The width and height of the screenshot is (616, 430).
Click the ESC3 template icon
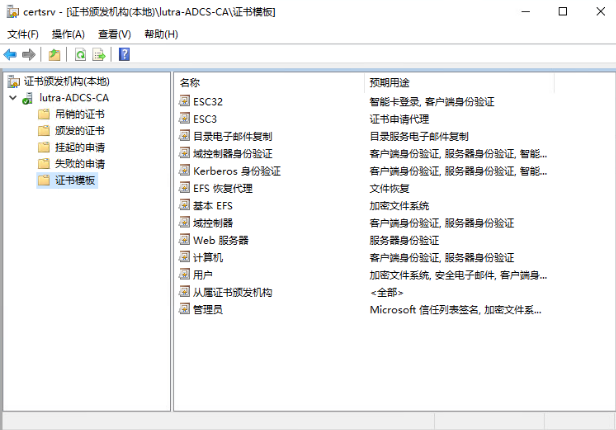184,118
